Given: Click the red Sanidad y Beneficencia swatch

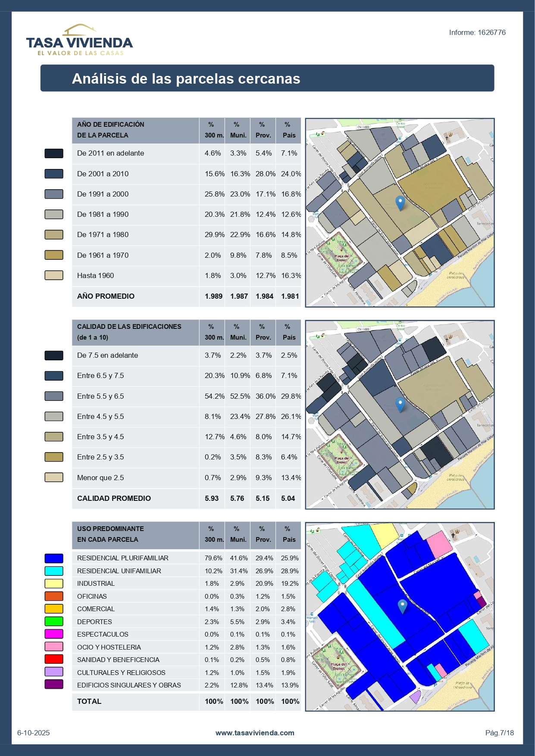Looking at the screenshot, I should pos(54,659).
